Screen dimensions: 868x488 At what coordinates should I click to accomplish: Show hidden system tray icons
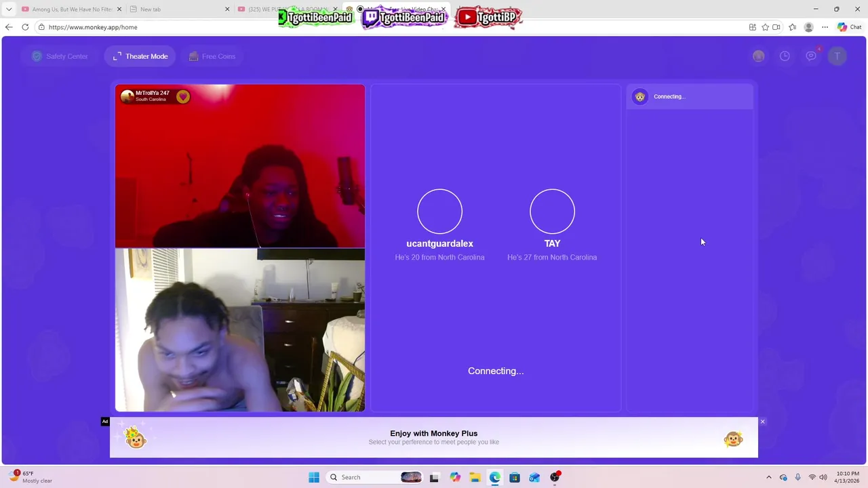coord(768,477)
